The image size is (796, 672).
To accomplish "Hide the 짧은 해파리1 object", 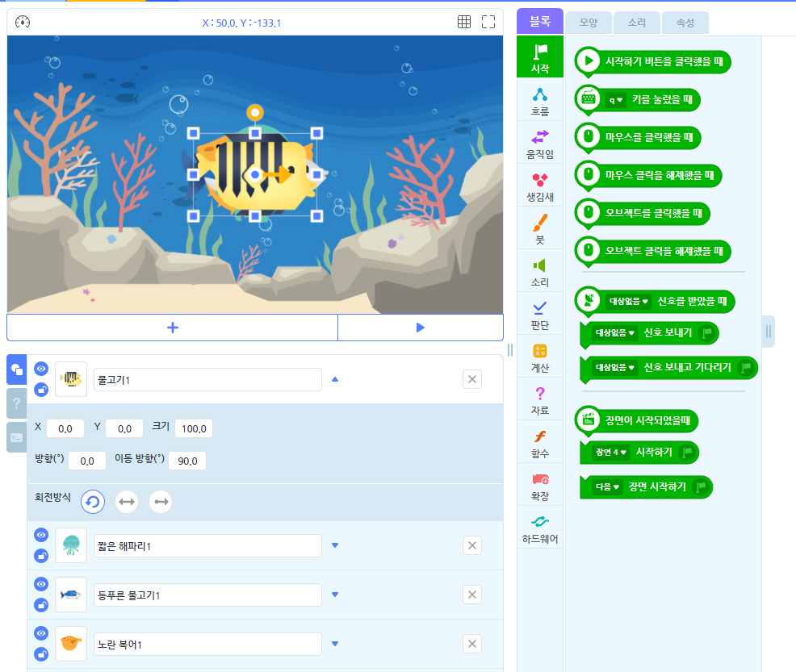I will pos(41,535).
